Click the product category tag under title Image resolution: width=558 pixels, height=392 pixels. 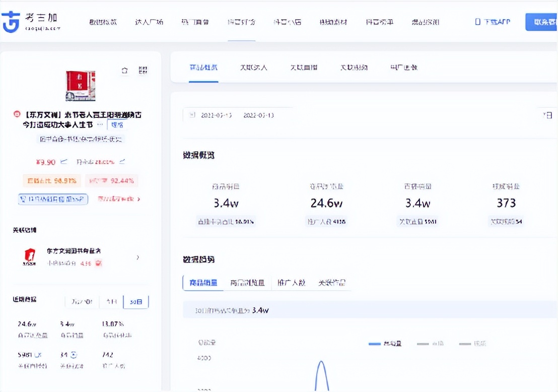[81, 139]
